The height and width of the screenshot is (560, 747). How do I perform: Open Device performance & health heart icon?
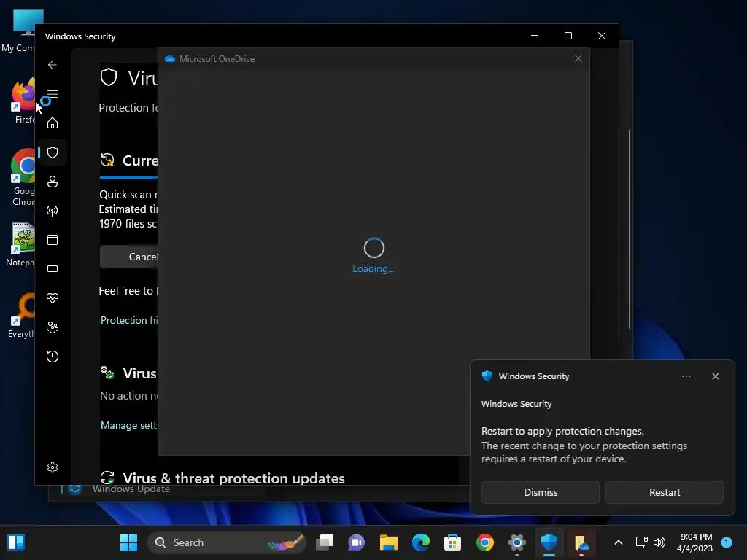click(53, 298)
